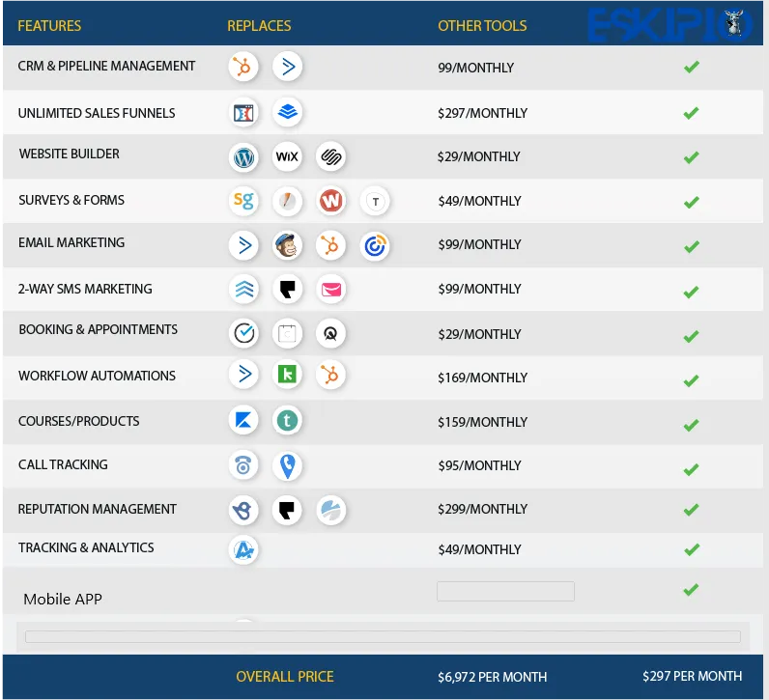Click Mobile APP label
This screenshot has height=700, width=769.
pyautogui.click(x=63, y=599)
